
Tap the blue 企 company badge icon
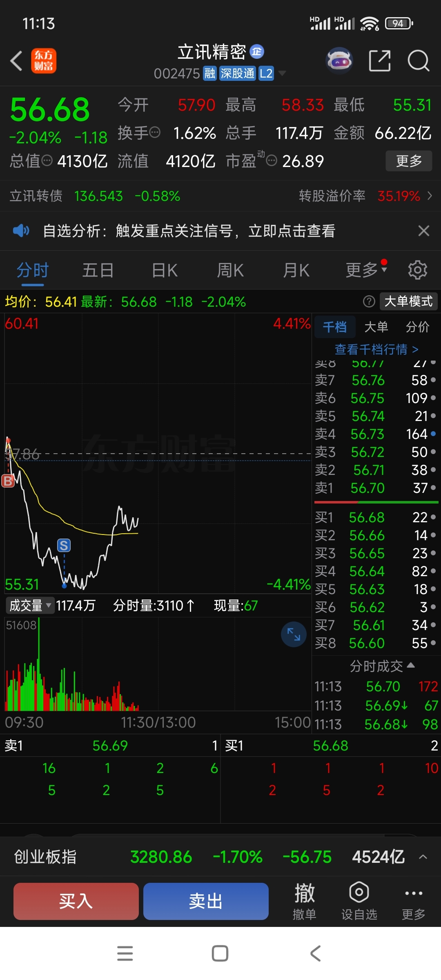pos(257,51)
